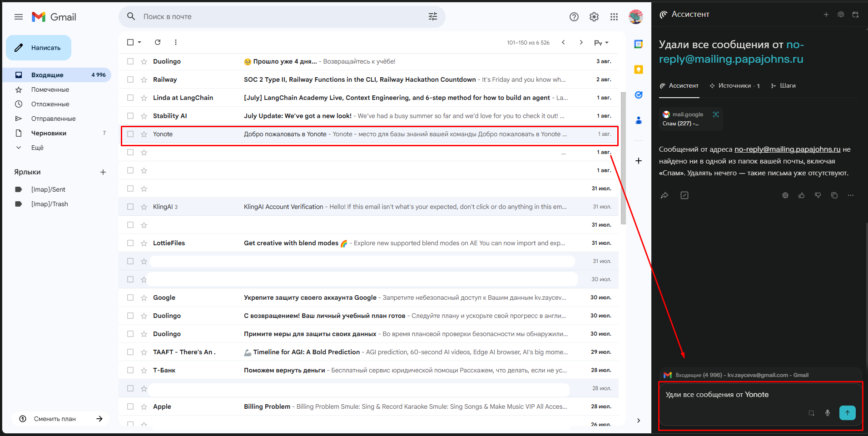Open the select-all dropdown arrow

tap(139, 42)
